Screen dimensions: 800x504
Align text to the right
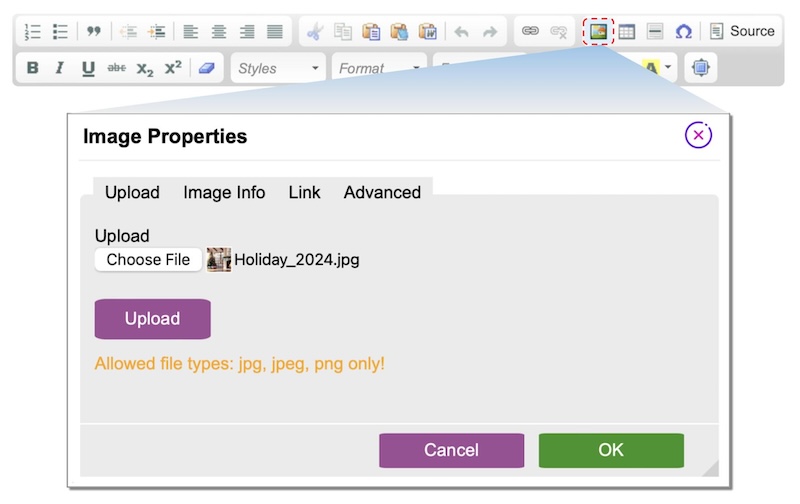pos(247,32)
